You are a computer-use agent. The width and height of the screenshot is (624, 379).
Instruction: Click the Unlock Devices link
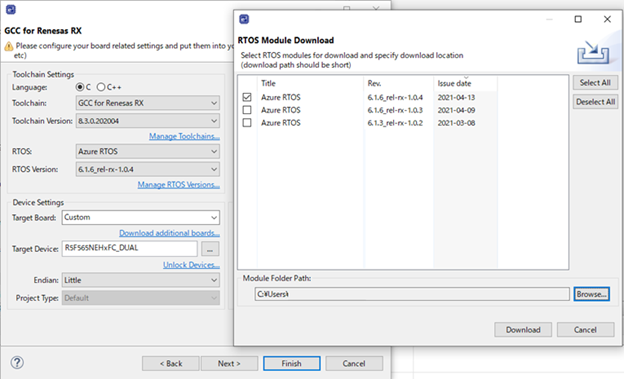pos(191,265)
